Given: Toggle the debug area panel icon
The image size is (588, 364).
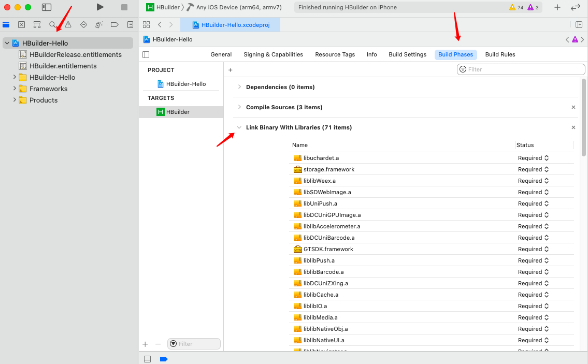Looking at the screenshot, I should 147,359.
